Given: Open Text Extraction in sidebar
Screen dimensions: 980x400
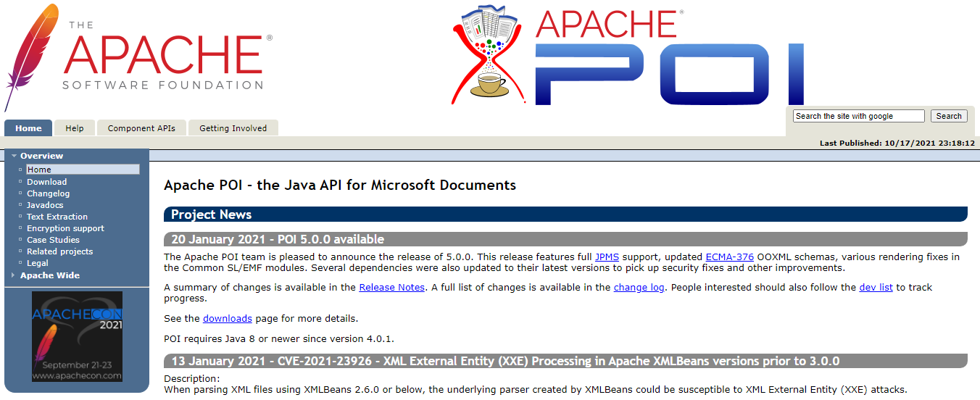Looking at the screenshot, I should pos(57,217).
